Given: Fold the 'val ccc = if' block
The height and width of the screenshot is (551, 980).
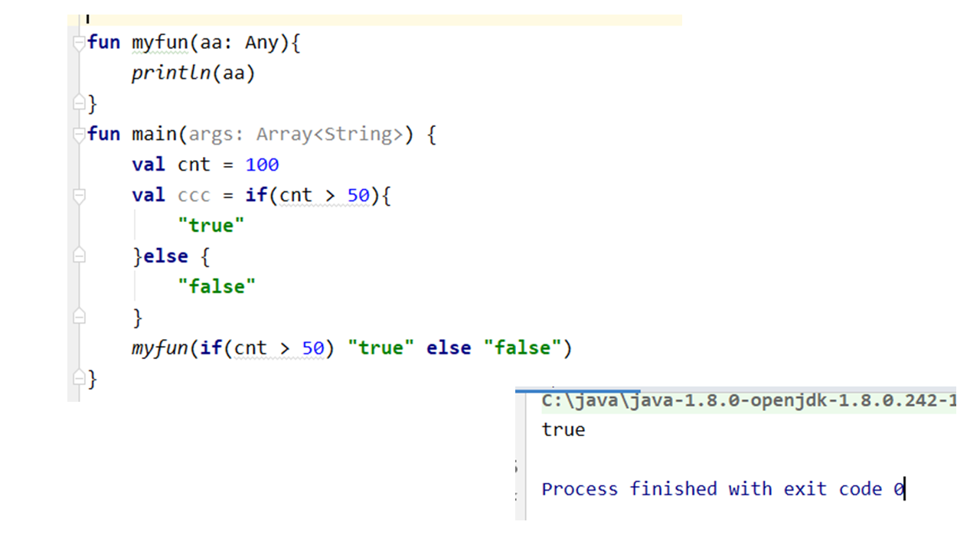Looking at the screenshot, I should [x=78, y=196].
